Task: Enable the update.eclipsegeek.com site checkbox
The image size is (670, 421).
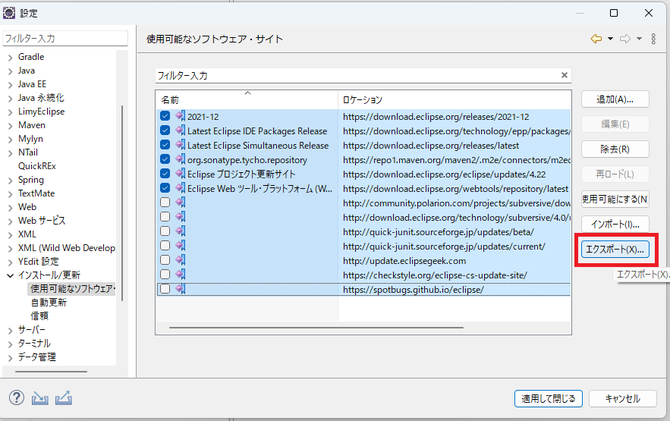Action: tap(165, 260)
